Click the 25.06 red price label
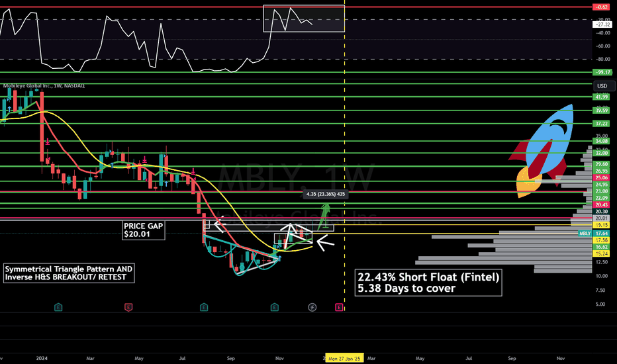This screenshot has width=617, height=364. click(x=602, y=178)
